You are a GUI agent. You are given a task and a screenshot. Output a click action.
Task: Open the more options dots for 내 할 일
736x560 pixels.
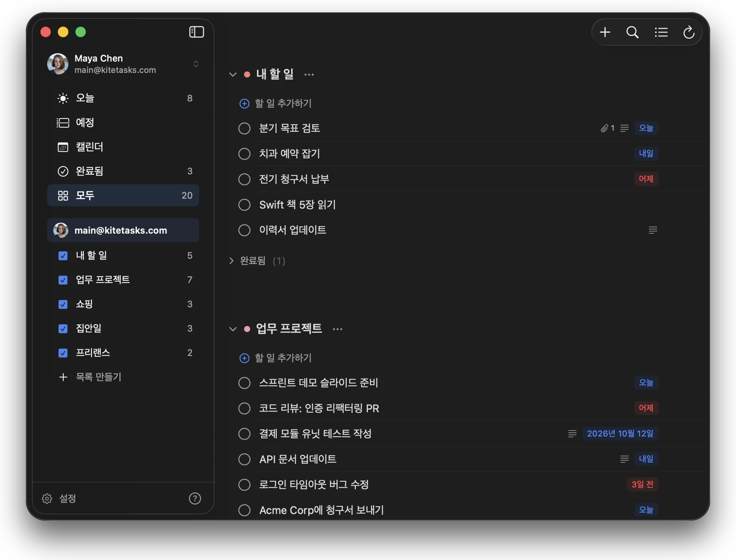click(309, 74)
